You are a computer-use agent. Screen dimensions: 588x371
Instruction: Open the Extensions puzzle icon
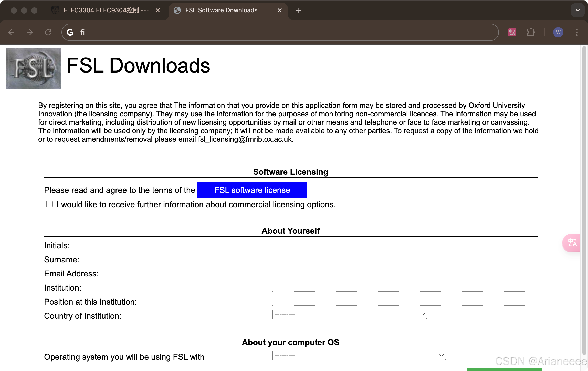531,32
